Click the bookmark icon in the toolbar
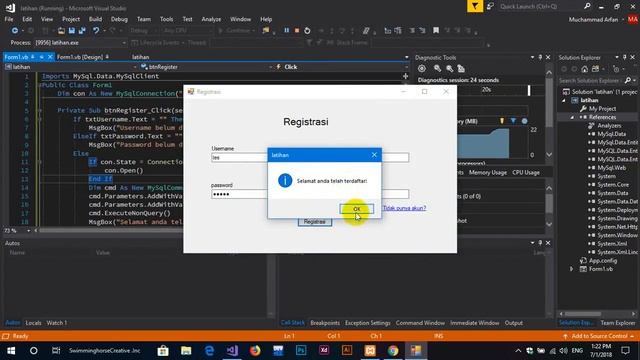This screenshot has height=360, width=640. (436, 31)
